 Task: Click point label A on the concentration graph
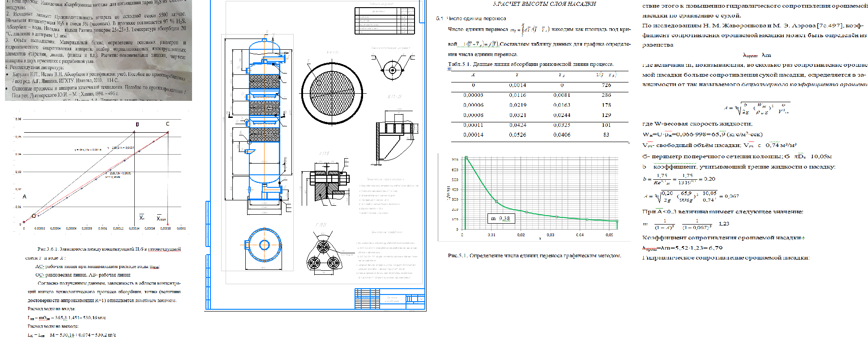click(x=24, y=196)
